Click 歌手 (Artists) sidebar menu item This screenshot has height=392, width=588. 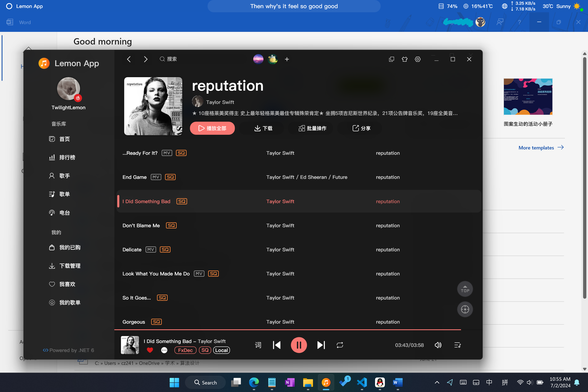(x=65, y=175)
